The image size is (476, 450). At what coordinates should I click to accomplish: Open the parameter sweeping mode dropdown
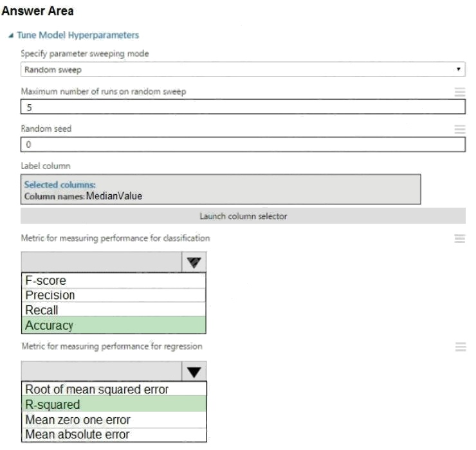tap(243, 69)
